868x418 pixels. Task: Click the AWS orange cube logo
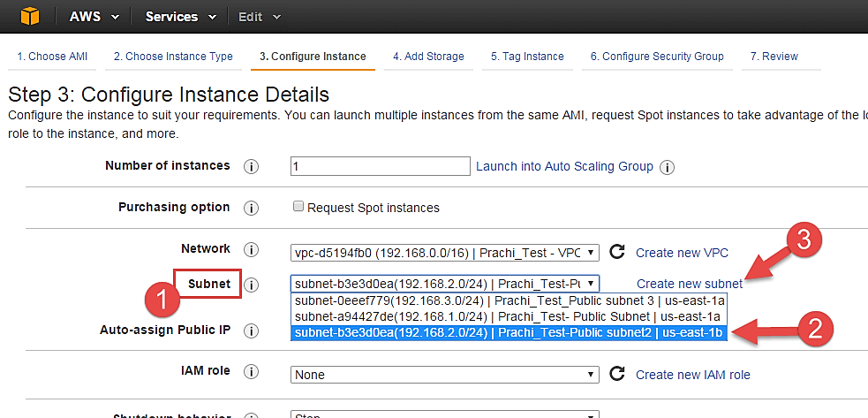point(29,16)
